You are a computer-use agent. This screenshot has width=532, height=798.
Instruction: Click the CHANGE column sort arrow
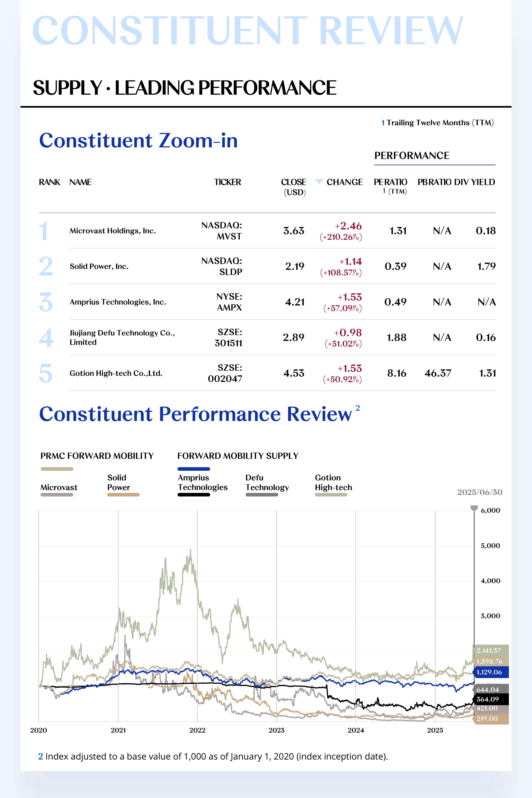pos(319,181)
